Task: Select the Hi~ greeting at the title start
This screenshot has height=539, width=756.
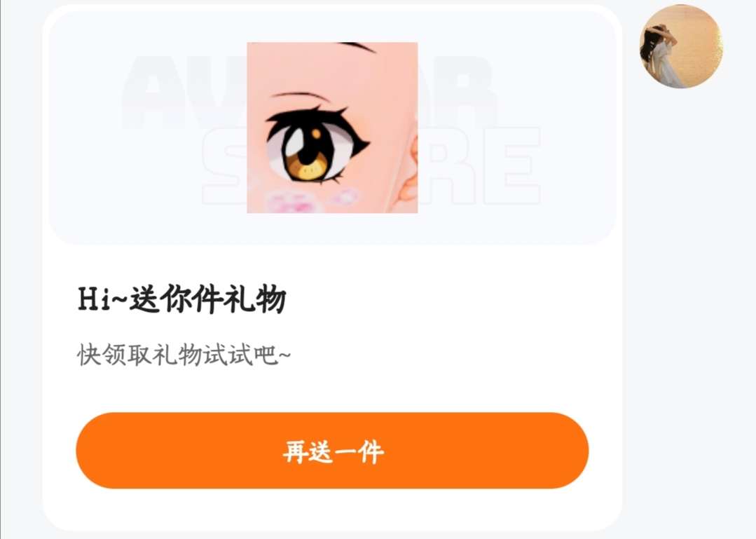Action: pyautogui.click(x=103, y=299)
